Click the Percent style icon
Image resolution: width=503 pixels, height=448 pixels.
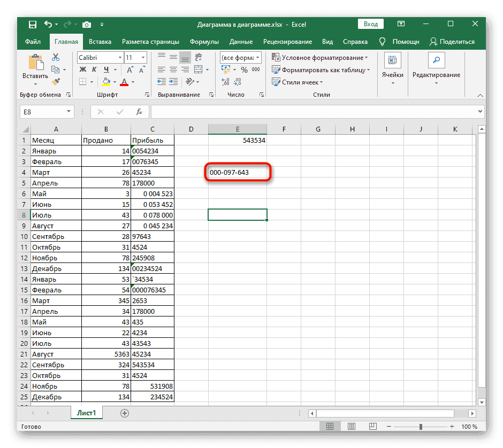tap(244, 70)
